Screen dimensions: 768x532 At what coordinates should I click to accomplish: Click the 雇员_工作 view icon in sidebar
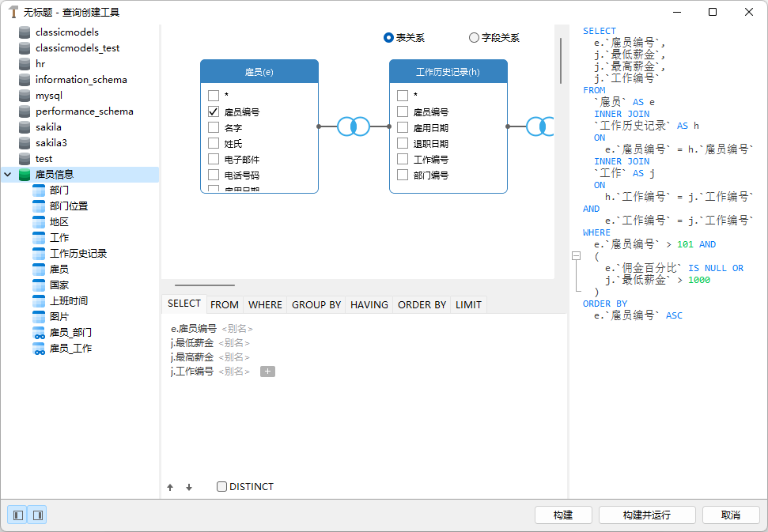[x=38, y=348]
